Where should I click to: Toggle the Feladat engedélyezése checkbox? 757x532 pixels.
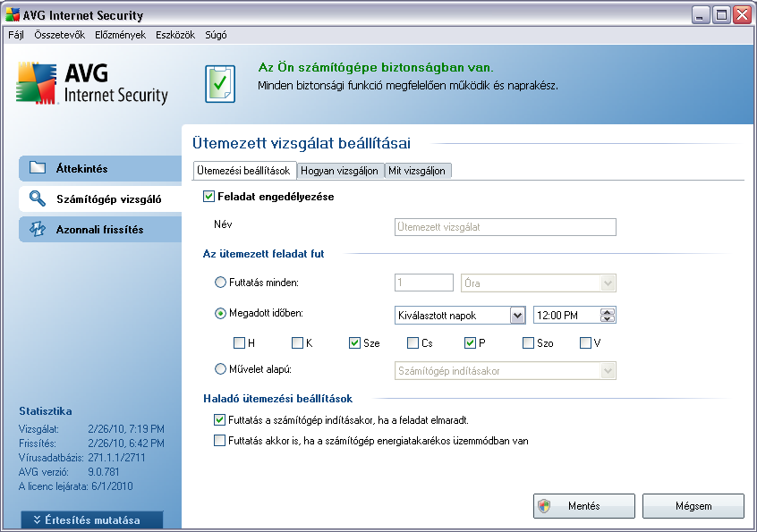208,197
